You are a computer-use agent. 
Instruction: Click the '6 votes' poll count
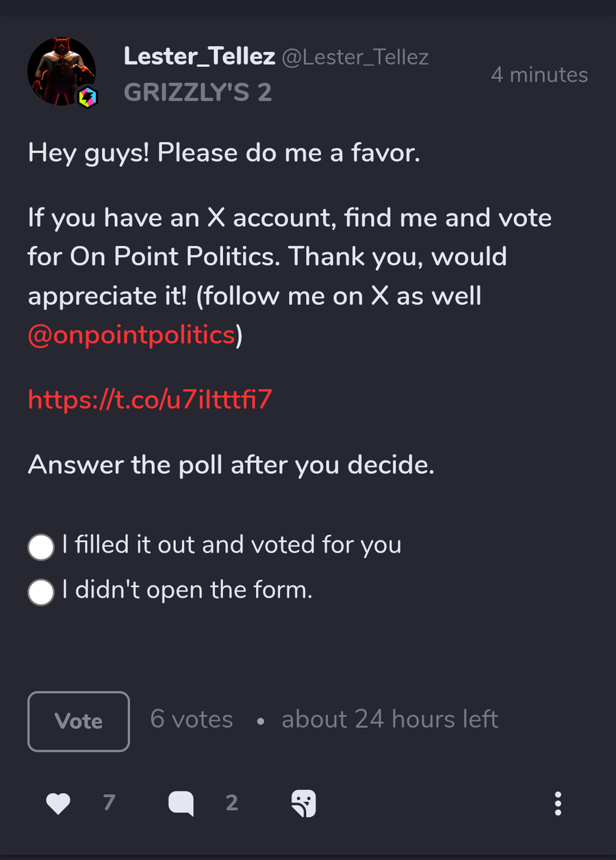pos(192,720)
